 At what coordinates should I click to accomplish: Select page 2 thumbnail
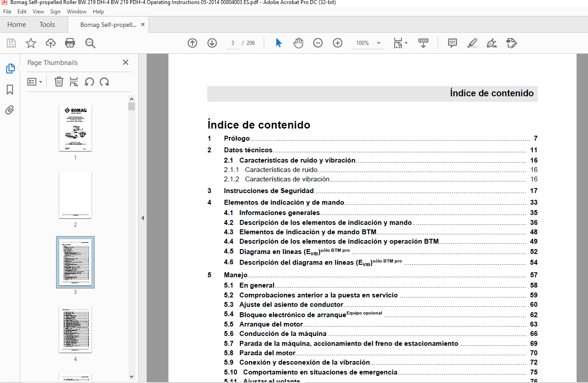[x=75, y=195]
